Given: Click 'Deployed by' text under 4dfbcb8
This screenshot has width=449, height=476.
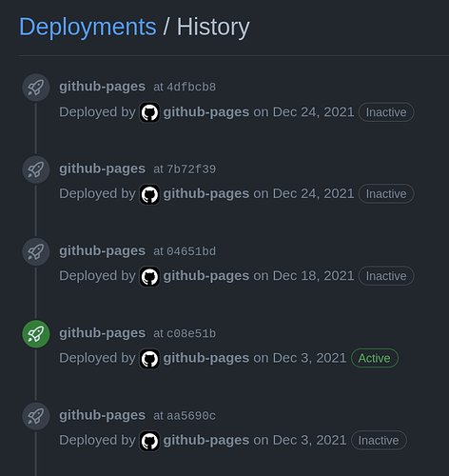Looking at the screenshot, I should (x=97, y=112).
